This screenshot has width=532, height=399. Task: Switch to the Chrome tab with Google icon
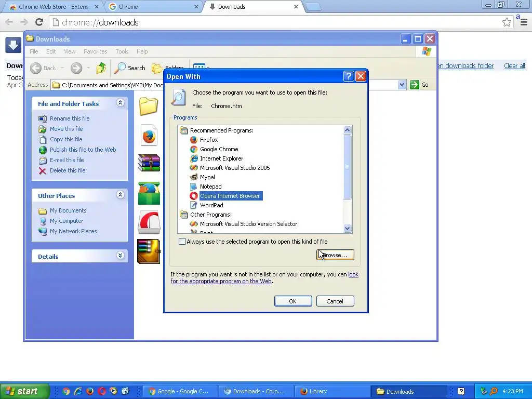[x=153, y=7]
